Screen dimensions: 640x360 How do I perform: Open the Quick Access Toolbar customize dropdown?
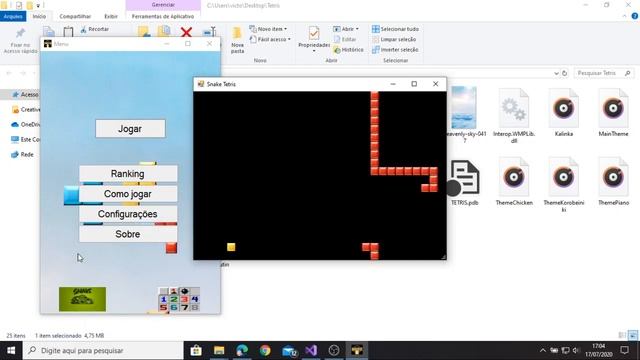[38, 5]
